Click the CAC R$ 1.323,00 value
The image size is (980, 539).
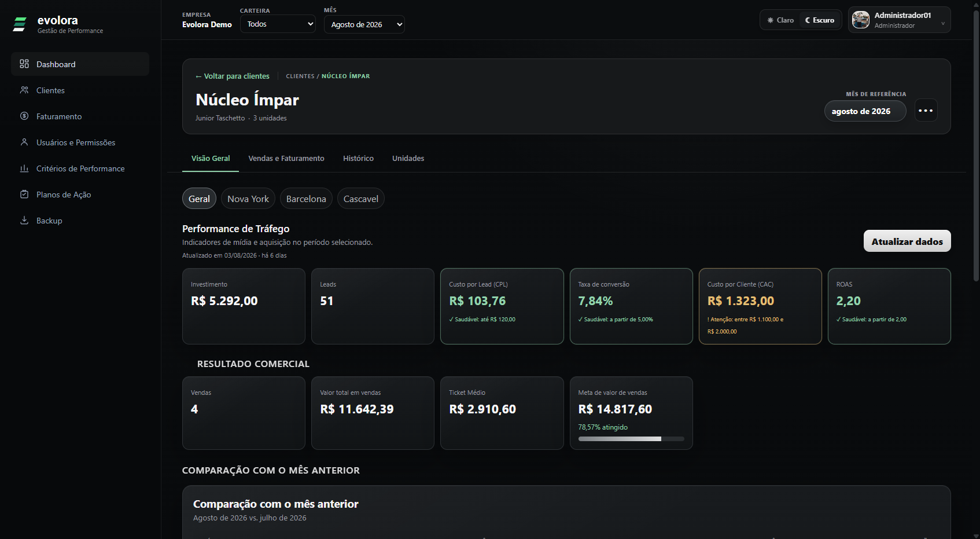pyautogui.click(x=740, y=301)
